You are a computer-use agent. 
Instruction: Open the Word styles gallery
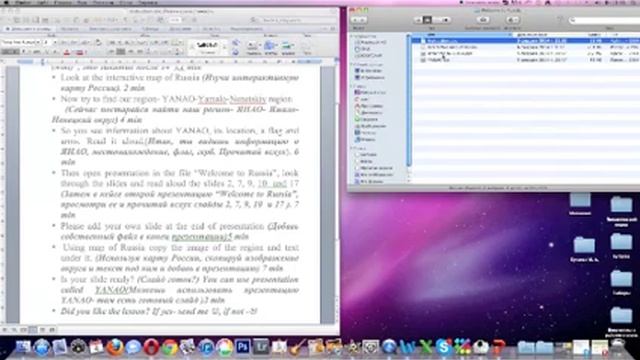tap(207, 48)
